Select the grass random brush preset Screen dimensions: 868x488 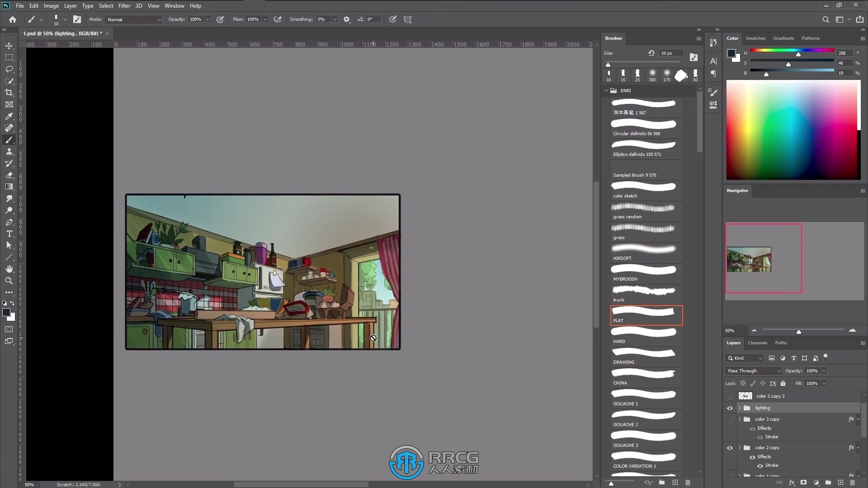(646, 211)
